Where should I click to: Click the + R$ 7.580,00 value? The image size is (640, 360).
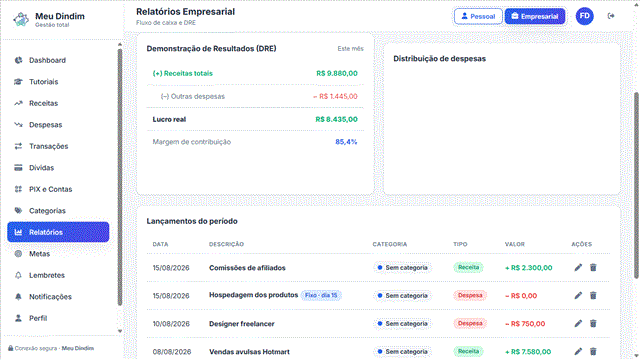[x=528, y=351]
